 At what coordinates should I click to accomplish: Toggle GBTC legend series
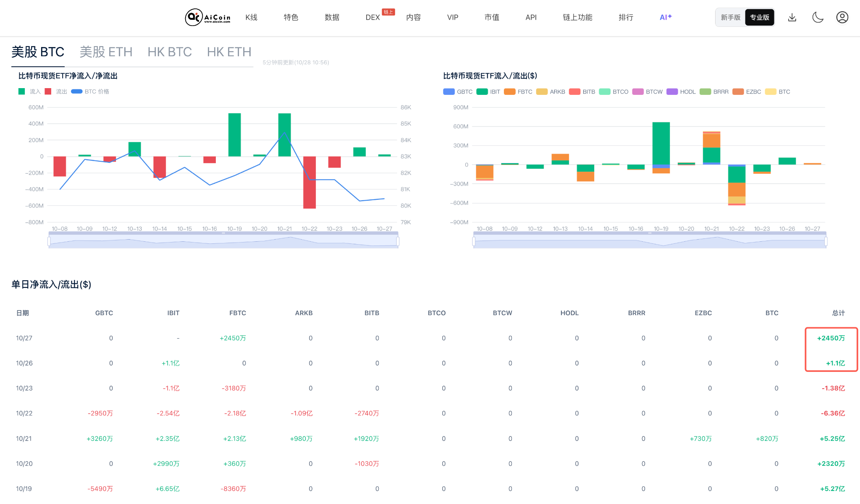(458, 92)
